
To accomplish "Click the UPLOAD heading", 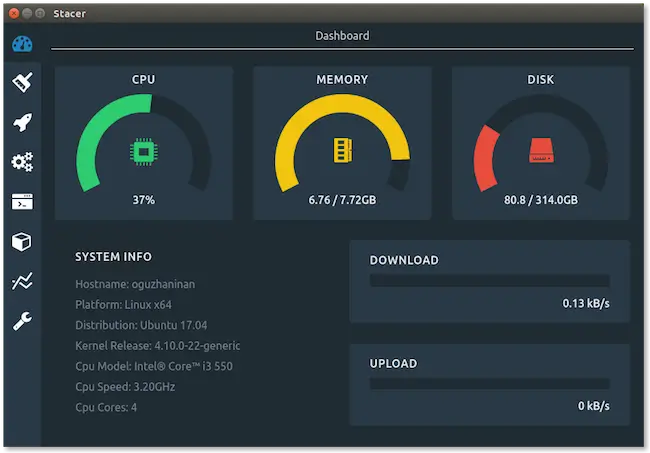I will pyautogui.click(x=393, y=363).
